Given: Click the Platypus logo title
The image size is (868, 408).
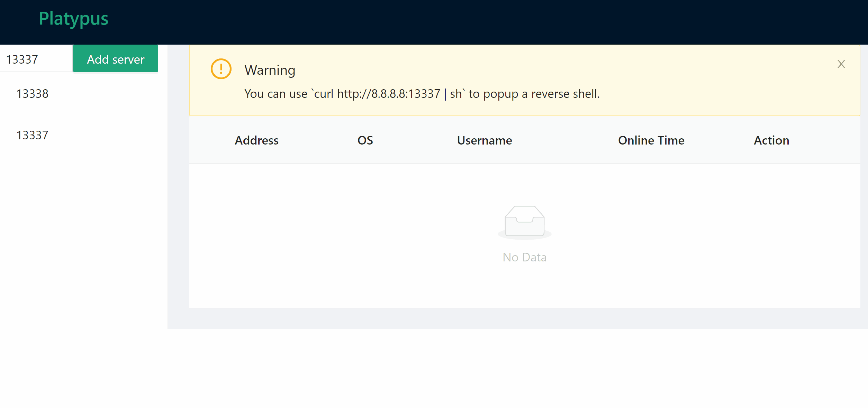Looking at the screenshot, I should click(x=73, y=19).
